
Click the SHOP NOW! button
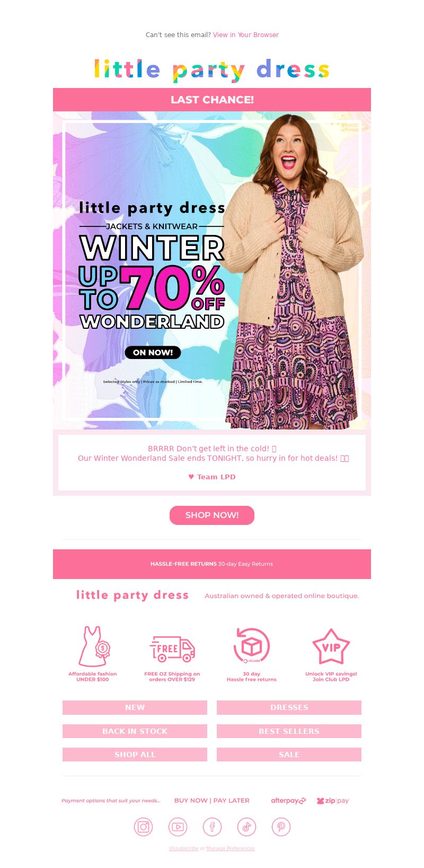point(212,515)
